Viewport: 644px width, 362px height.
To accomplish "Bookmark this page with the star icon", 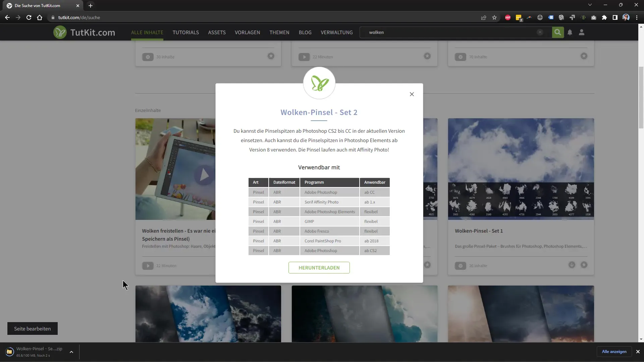I will pyautogui.click(x=494, y=17).
